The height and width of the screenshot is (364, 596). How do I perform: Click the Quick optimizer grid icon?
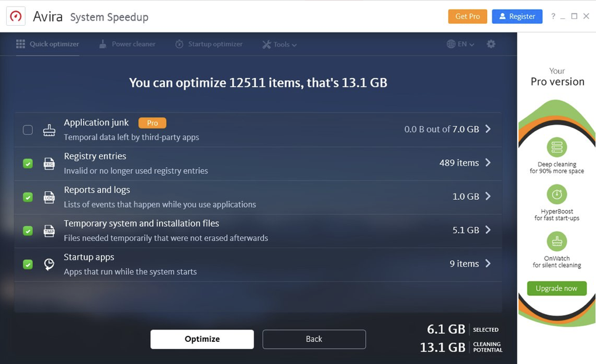[20, 44]
